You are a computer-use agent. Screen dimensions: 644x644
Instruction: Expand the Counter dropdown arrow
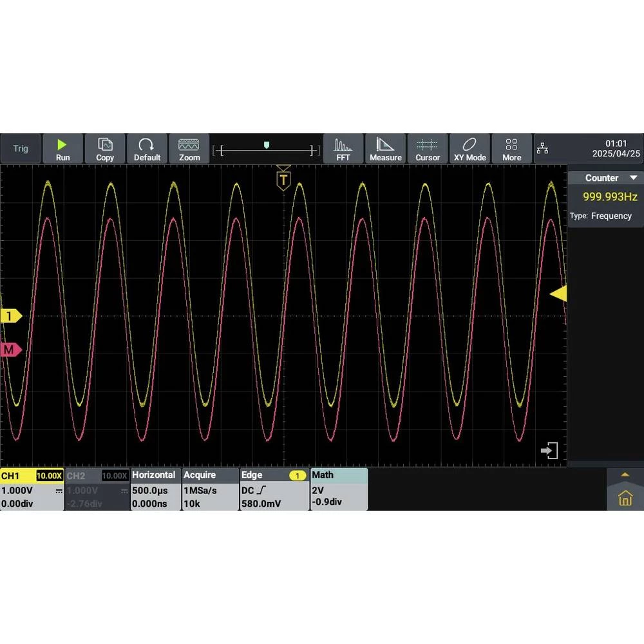[x=633, y=178]
